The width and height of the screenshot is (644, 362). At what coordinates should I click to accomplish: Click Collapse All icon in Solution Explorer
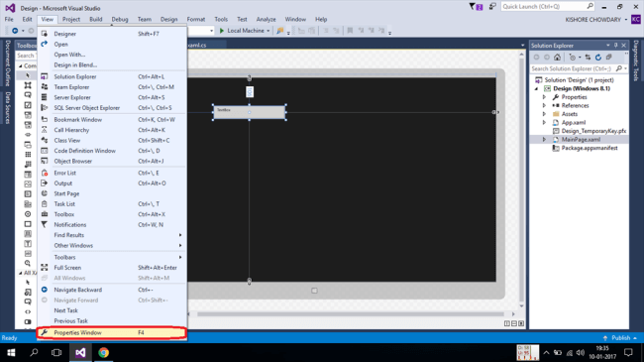point(609,58)
